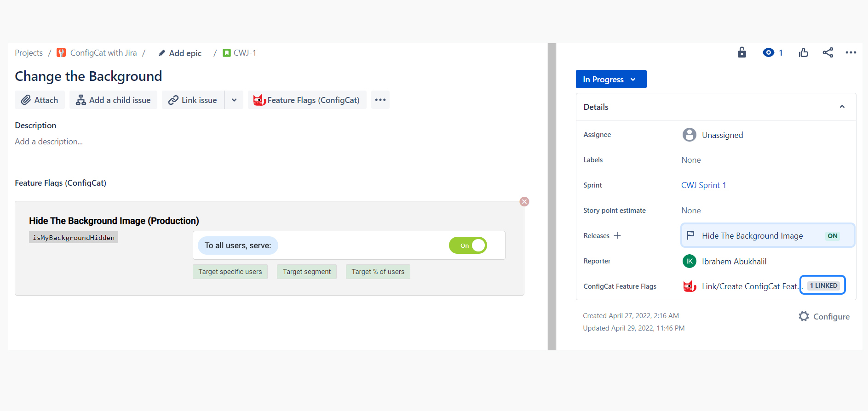Vote with the thumbs-up icon

pyautogui.click(x=804, y=52)
